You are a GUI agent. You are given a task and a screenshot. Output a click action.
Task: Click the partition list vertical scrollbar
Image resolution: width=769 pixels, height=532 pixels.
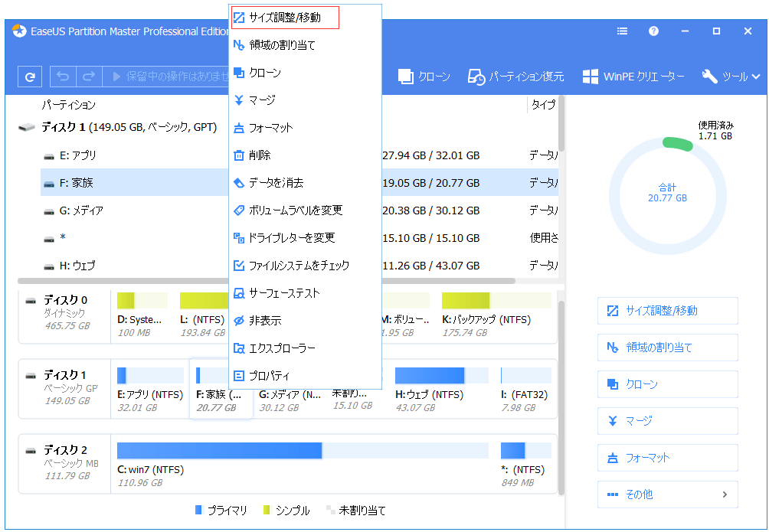(x=561, y=123)
